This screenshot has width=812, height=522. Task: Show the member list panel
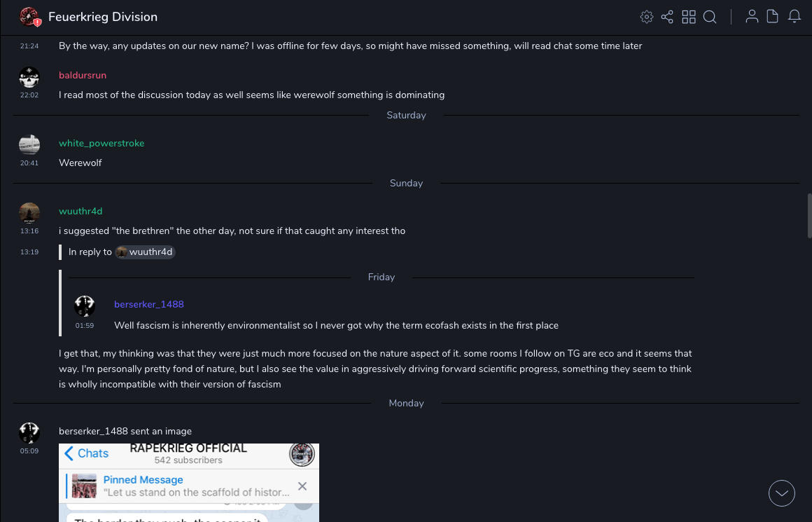click(x=752, y=17)
